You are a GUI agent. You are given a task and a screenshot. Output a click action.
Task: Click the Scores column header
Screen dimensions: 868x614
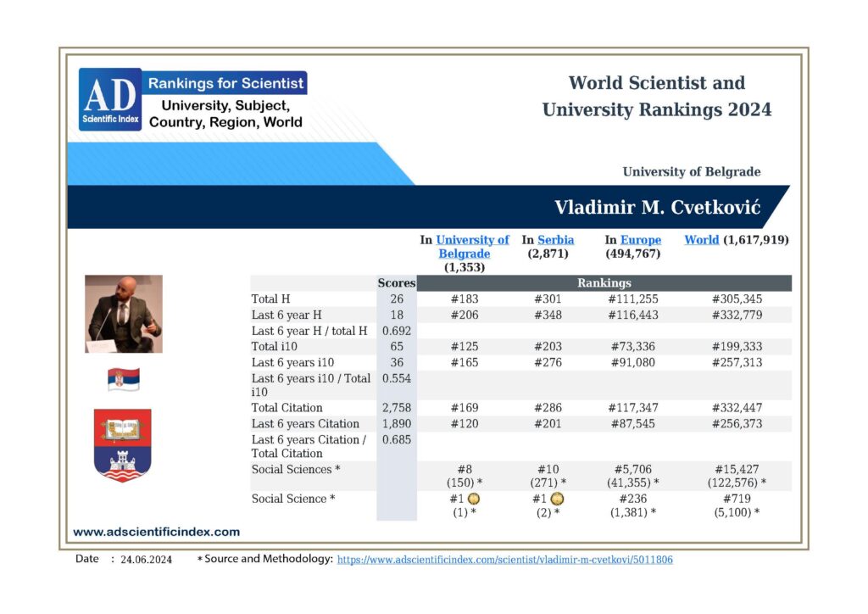pyautogui.click(x=397, y=283)
